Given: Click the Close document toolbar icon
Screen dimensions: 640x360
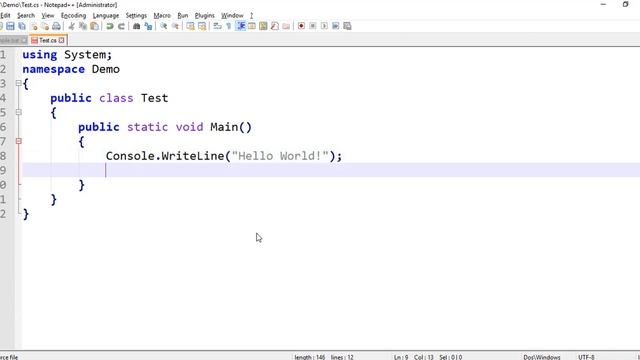Looking at the screenshot, I should point(34,26).
